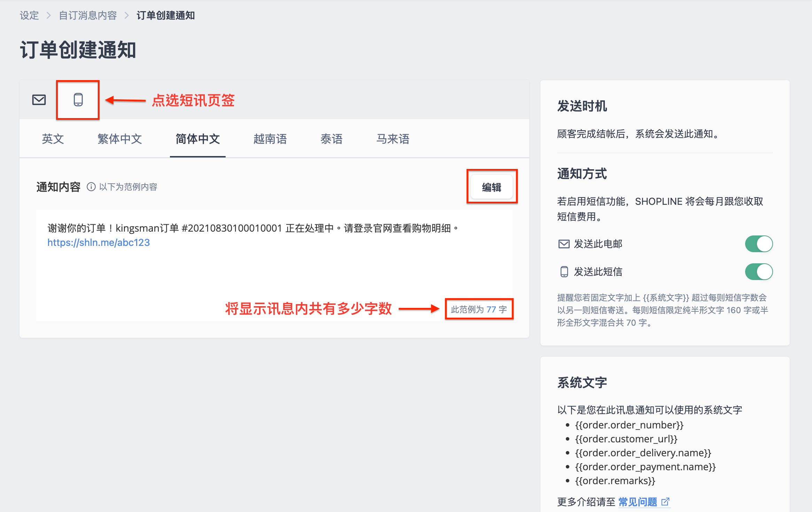
Task: Click the 通知方式 heading
Action: point(582,173)
